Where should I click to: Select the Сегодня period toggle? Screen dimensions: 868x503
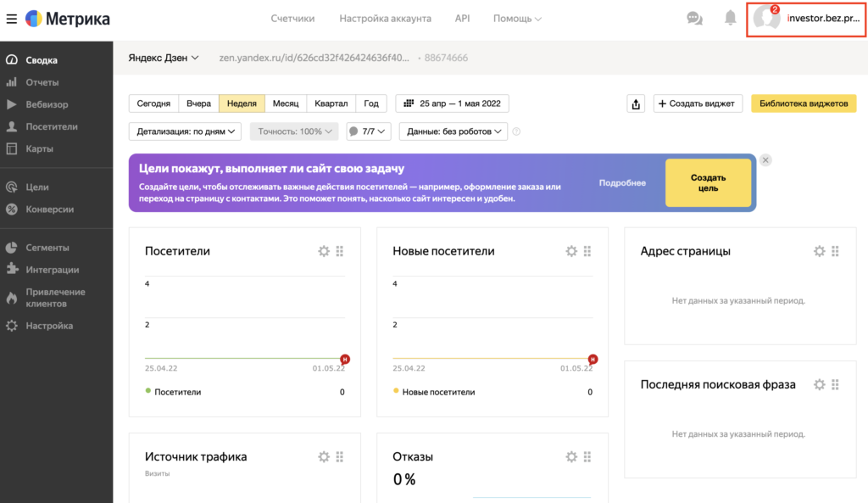153,103
